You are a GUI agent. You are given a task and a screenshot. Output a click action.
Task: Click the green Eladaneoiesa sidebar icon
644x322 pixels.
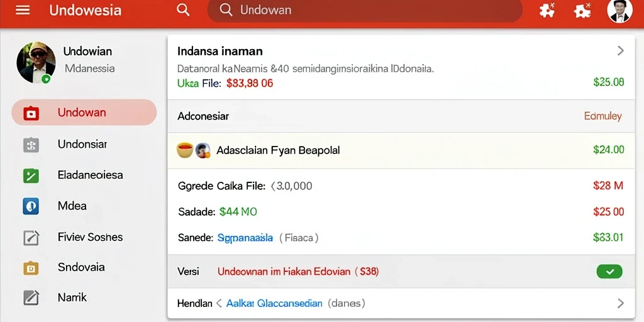(x=31, y=176)
